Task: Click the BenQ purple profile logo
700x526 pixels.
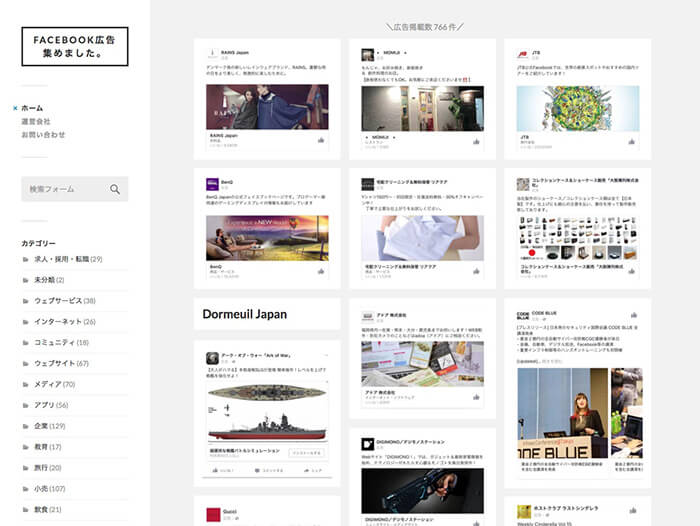Action: 212,184
